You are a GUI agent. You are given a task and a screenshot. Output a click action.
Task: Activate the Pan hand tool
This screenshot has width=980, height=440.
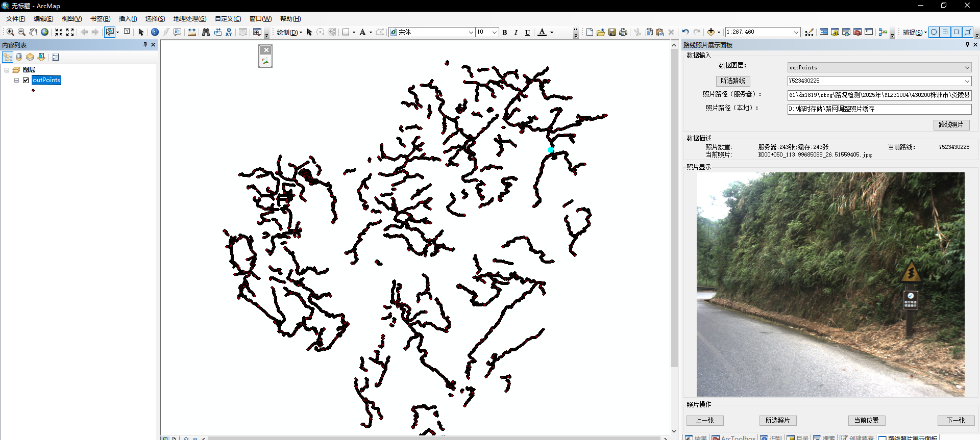(33, 32)
